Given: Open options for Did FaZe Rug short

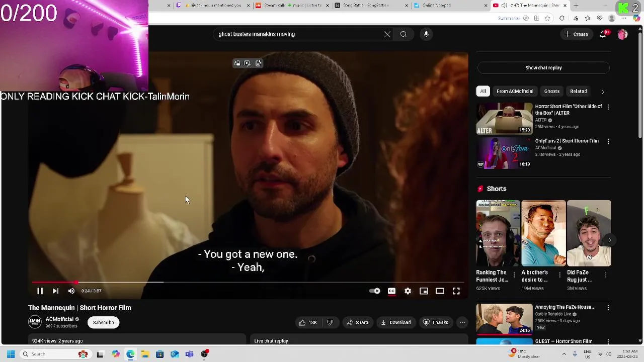Looking at the screenshot, I should 605,275.
